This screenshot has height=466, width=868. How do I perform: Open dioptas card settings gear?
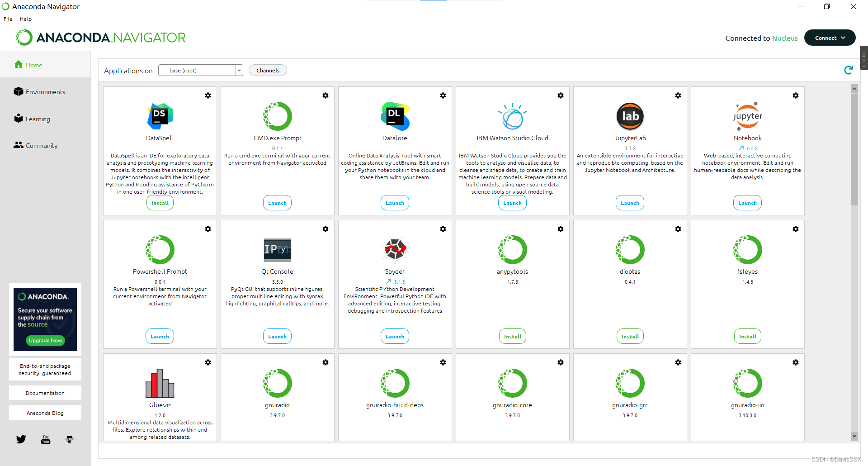click(x=678, y=229)
